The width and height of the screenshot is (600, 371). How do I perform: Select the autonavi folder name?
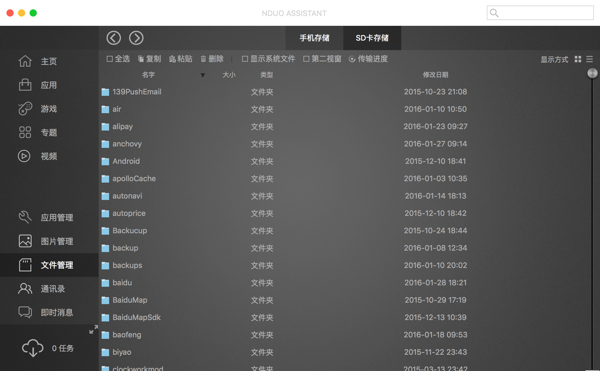tap(127, 196)
